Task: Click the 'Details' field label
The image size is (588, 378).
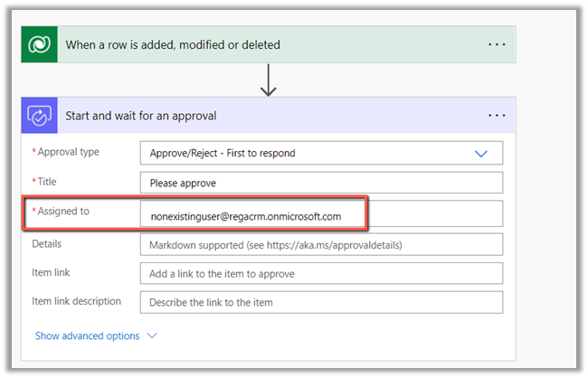Action: click(47, 243)
